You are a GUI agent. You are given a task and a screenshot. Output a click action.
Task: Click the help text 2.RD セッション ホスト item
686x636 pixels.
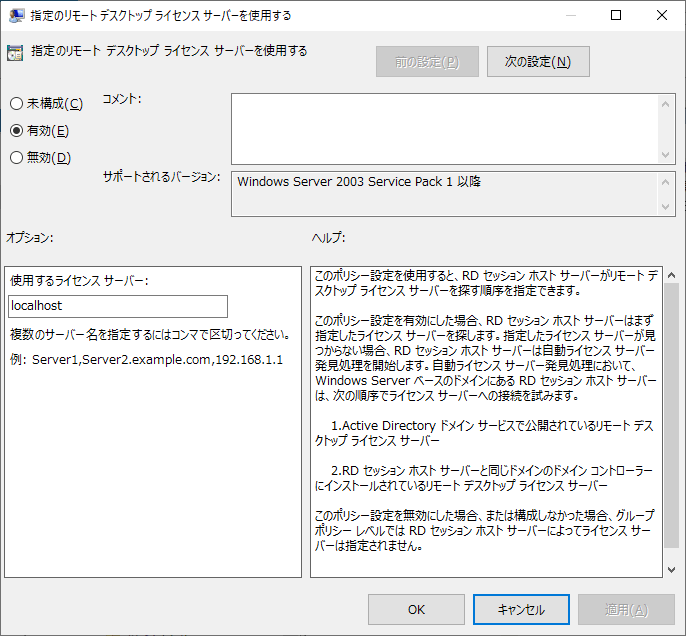point(484,478)
